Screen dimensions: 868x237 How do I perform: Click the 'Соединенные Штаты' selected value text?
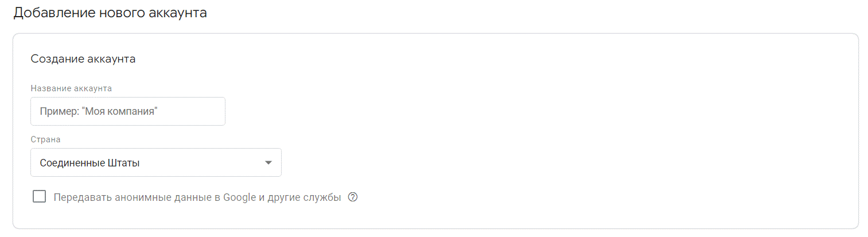click(x=90, y=163)
